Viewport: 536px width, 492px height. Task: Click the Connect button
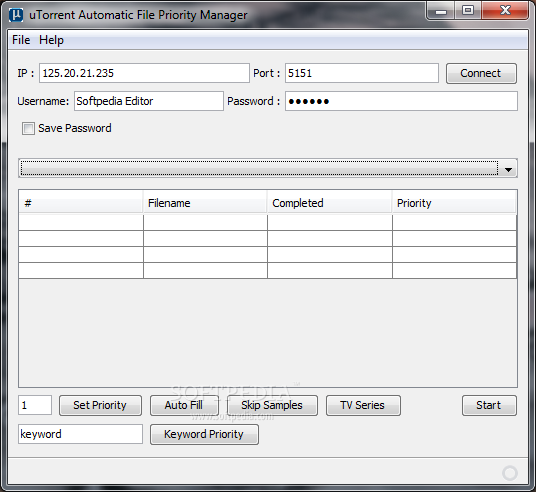pos(481,73)
